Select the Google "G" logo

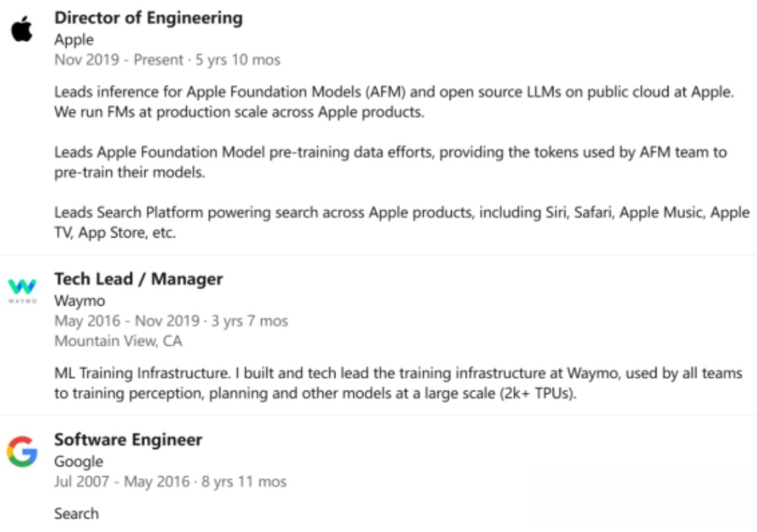pos(22,451)
